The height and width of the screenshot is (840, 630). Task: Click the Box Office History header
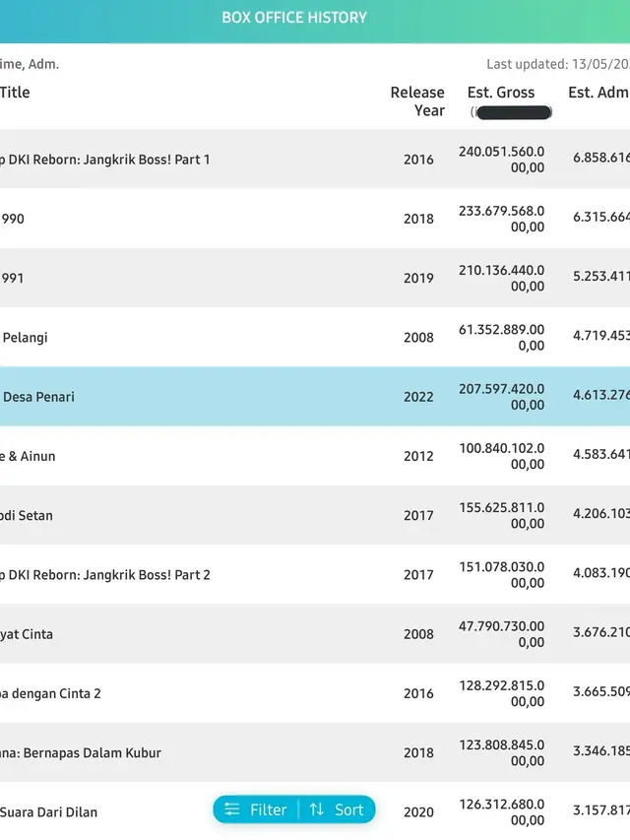[294, 18]
